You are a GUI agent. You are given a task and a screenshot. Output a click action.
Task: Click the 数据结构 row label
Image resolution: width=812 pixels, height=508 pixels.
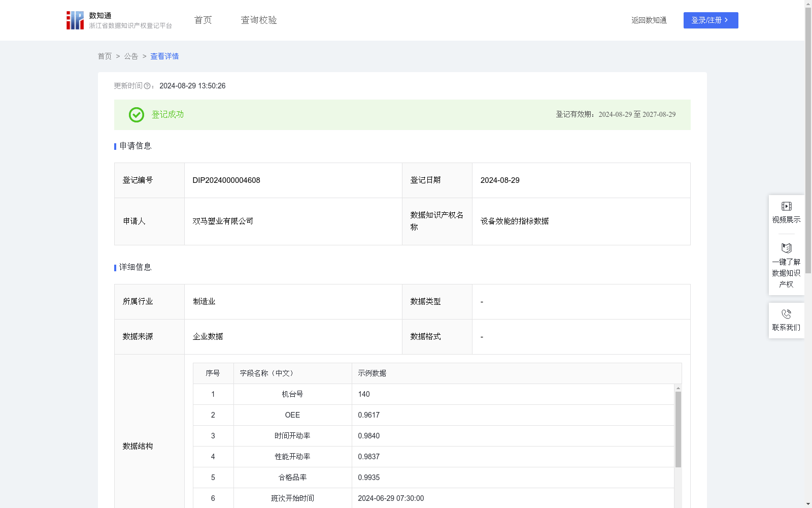click(138, 447)
